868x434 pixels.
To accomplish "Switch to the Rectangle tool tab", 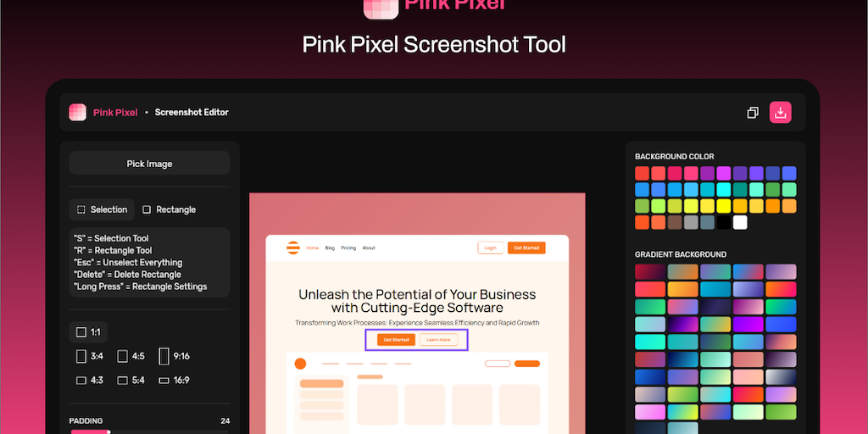I will pyautogui.click(x=169, y=210).
